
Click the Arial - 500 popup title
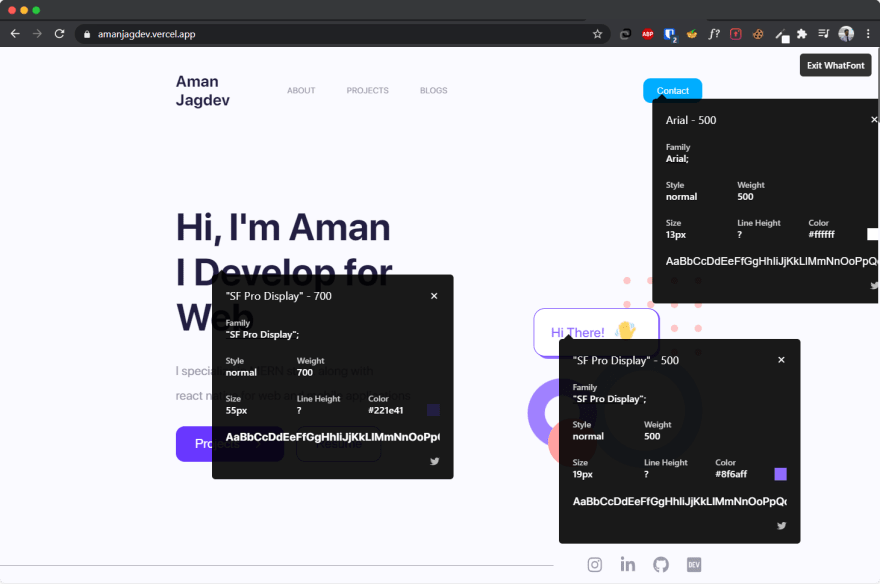[691, 120]
